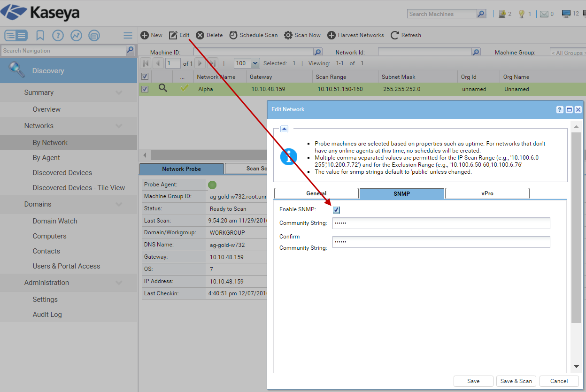
Task: Click the Edit Network help icon
Action: tap(560, 109)
